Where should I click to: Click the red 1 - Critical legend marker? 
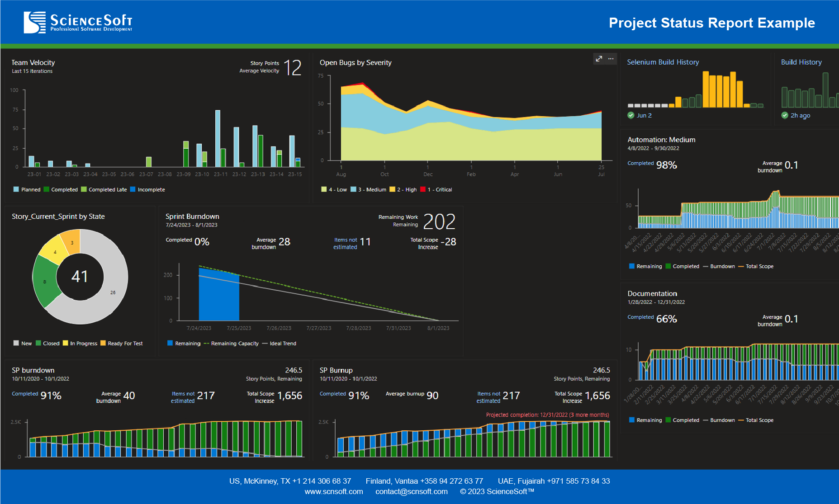point(423,189)
